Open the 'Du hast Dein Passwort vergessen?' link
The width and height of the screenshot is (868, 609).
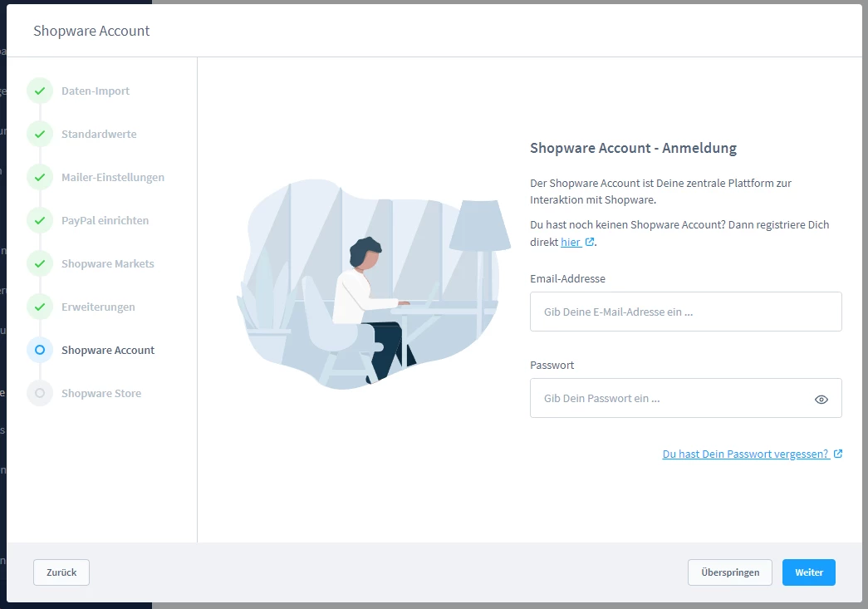click(x=745, y=454)
